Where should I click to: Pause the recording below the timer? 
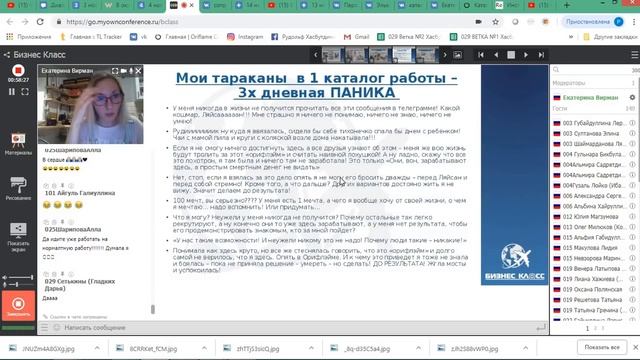[12, 92]
